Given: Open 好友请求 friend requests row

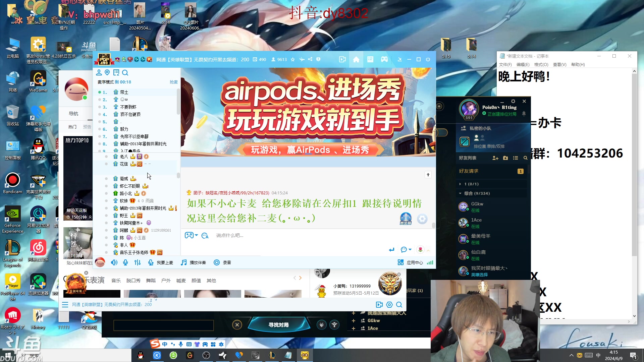Looking at the screenshot, I should point(492,171).
